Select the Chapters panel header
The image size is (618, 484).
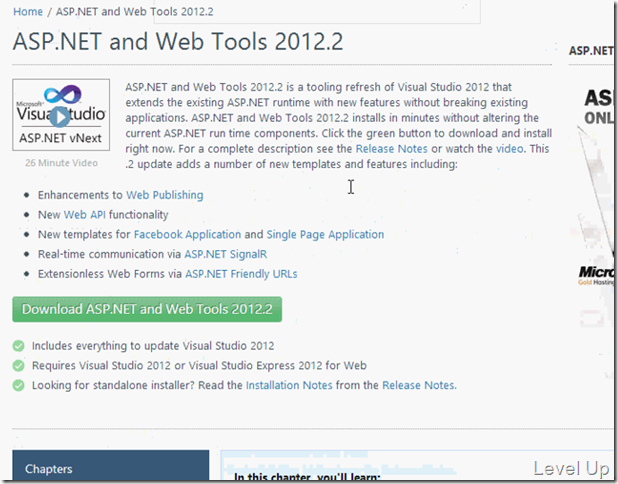click(x=110, y=467)
